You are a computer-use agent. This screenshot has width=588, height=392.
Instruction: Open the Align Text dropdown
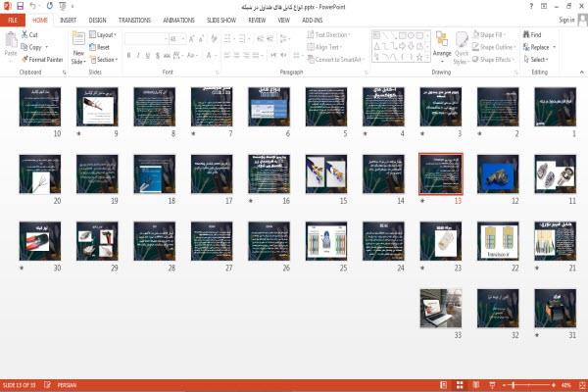323,47
